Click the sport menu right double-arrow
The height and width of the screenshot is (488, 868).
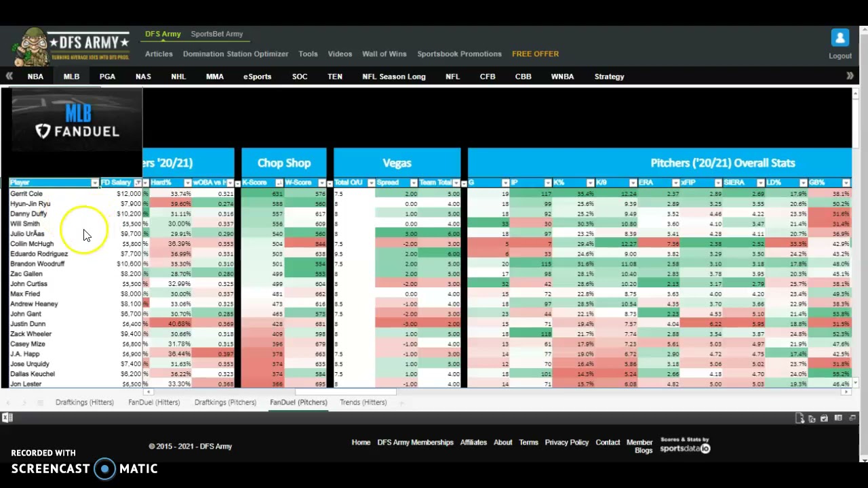(850, 77)
